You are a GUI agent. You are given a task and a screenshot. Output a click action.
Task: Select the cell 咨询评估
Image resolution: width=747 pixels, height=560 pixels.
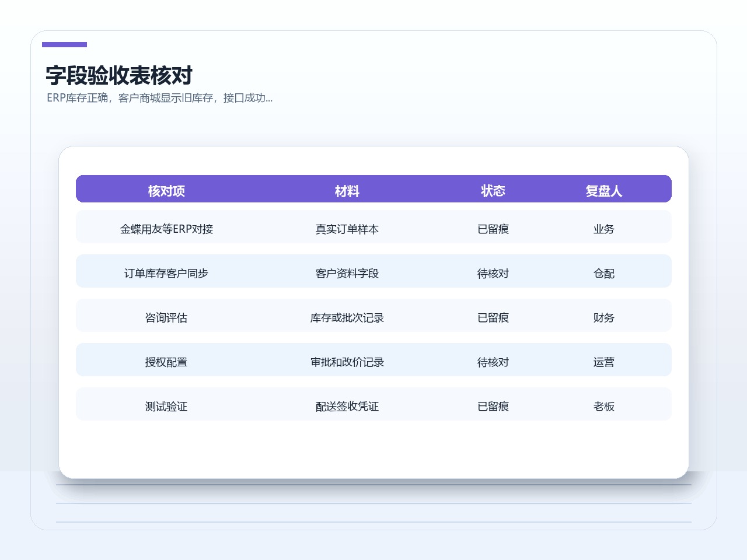(x=166, y=318)
